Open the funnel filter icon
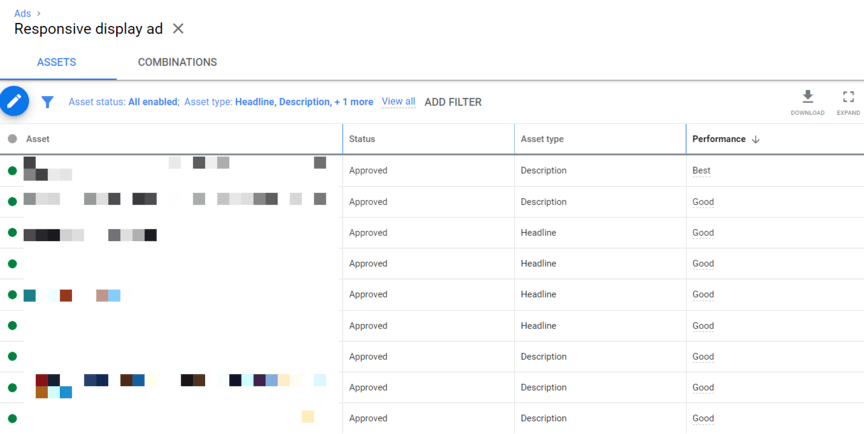Screen dimensions: 864x434 47,102
